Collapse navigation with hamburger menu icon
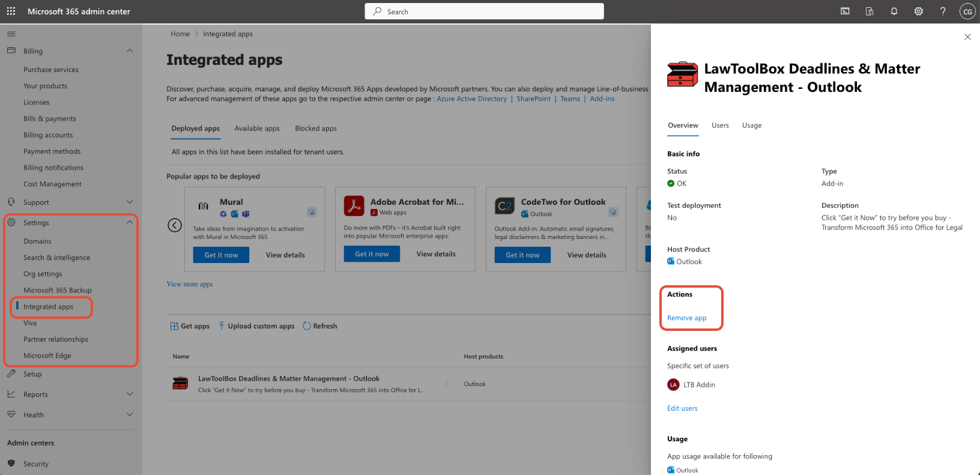This screenshot has width=980, height=475. [11, 34]
